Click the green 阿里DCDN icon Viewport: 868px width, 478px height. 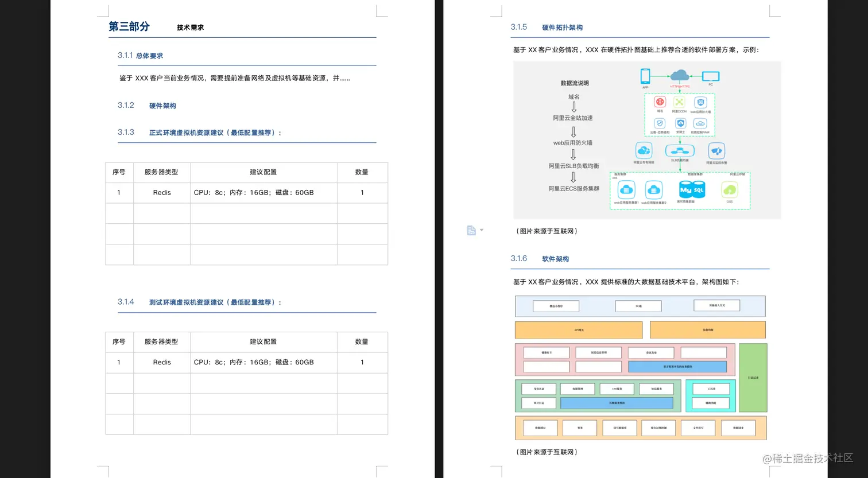(x=680, y=102)
